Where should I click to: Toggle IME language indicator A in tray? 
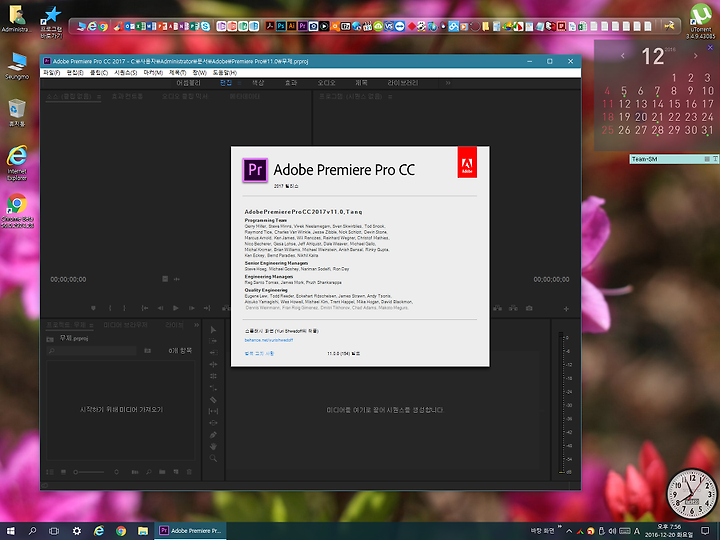click(x=637, y=531)
